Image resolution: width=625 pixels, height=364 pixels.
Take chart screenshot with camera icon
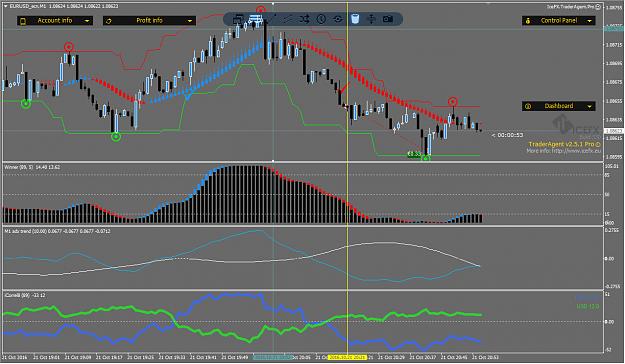click(x=388, y=19)
